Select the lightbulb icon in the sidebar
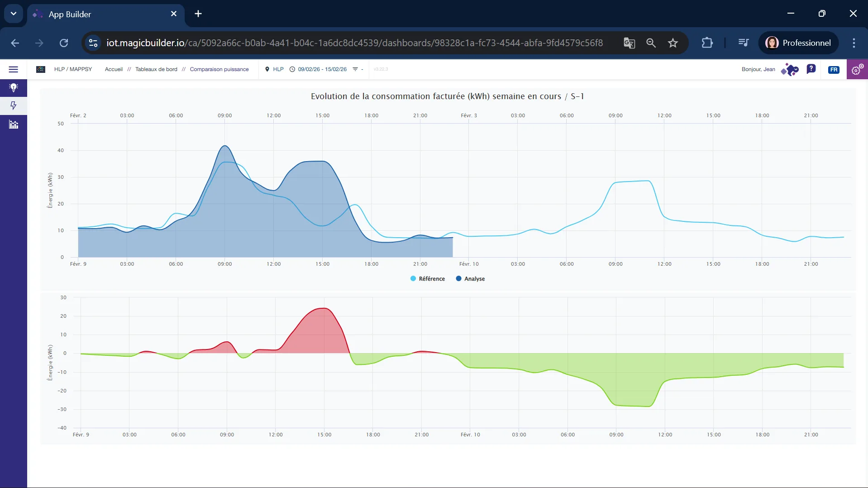The image size is (868, 488). point(14,87)
